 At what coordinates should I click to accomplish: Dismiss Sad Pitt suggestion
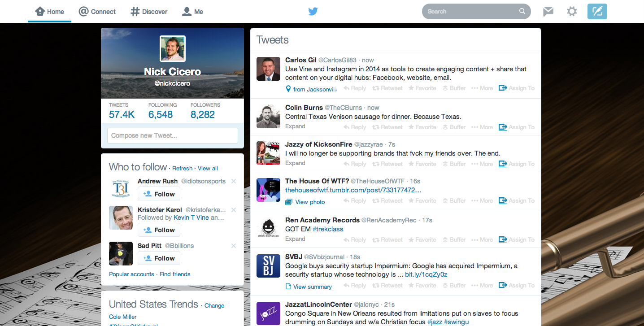(233, 246)
